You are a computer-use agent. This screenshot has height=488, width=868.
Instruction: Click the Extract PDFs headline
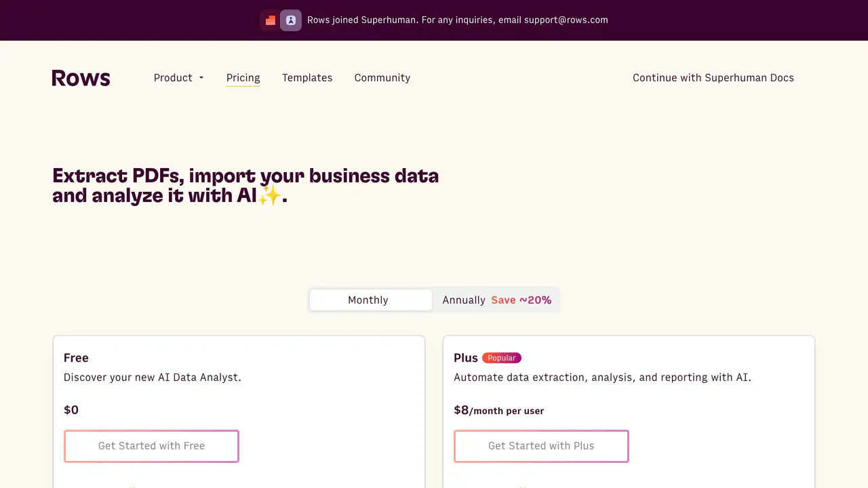click(245, 186)
